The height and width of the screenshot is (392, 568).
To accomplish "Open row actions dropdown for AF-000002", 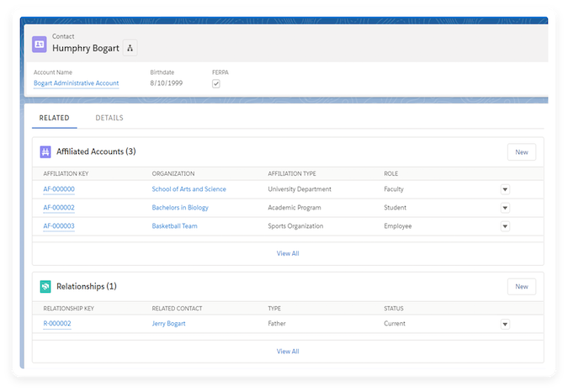I will click(x=505, y=208).
